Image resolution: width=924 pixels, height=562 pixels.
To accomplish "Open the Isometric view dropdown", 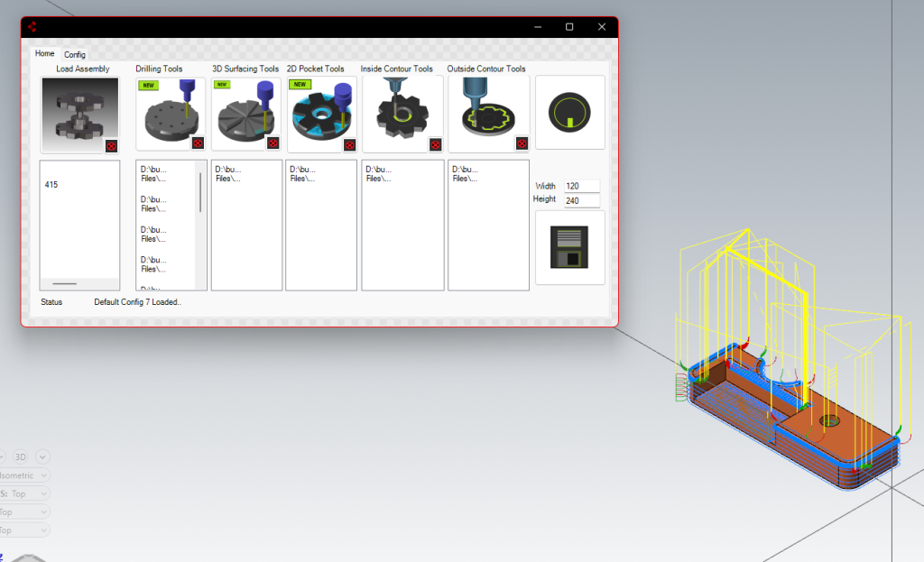I will coord(23,475).
